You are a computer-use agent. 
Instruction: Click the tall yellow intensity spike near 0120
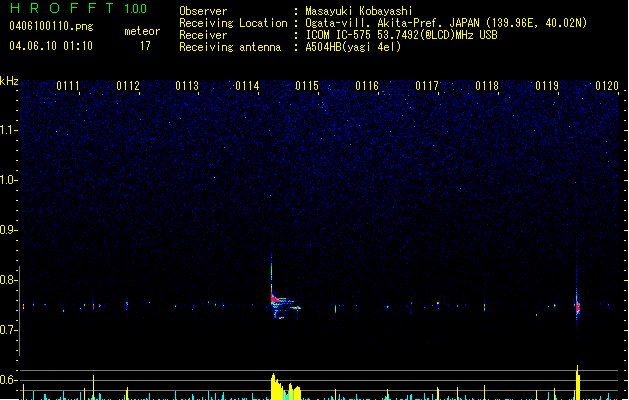(578, 382)
